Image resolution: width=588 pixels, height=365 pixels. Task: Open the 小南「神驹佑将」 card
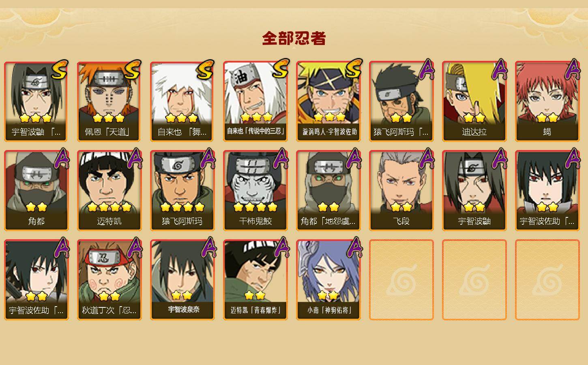pos(328,280)
